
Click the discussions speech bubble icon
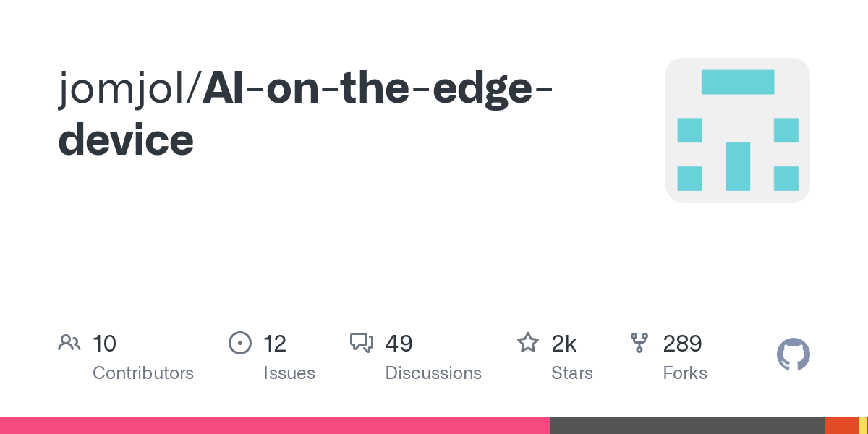click(x=361, y=343)
